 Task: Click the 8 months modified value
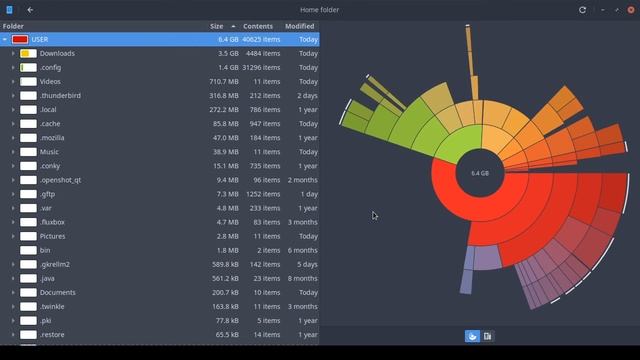tap(302, 279)
